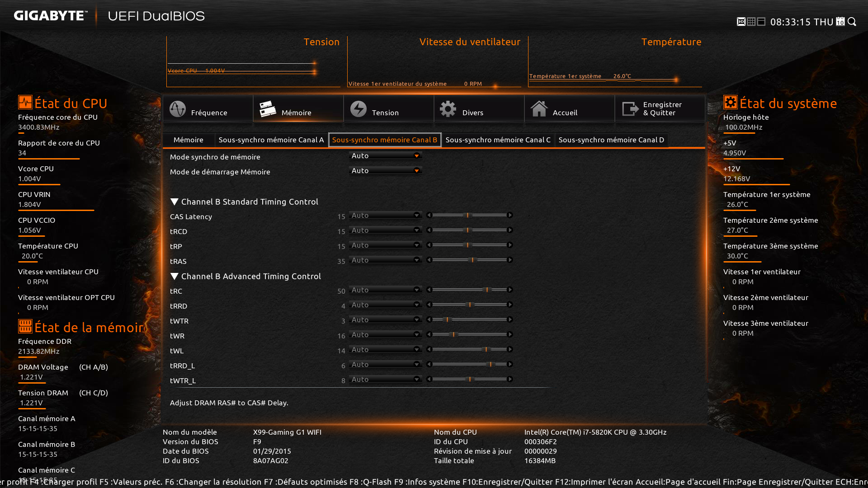Screen dimensions: 868x488
Task: Click the F10 Enregistrer/Quitter hint
Action: [x=507, y=482]
